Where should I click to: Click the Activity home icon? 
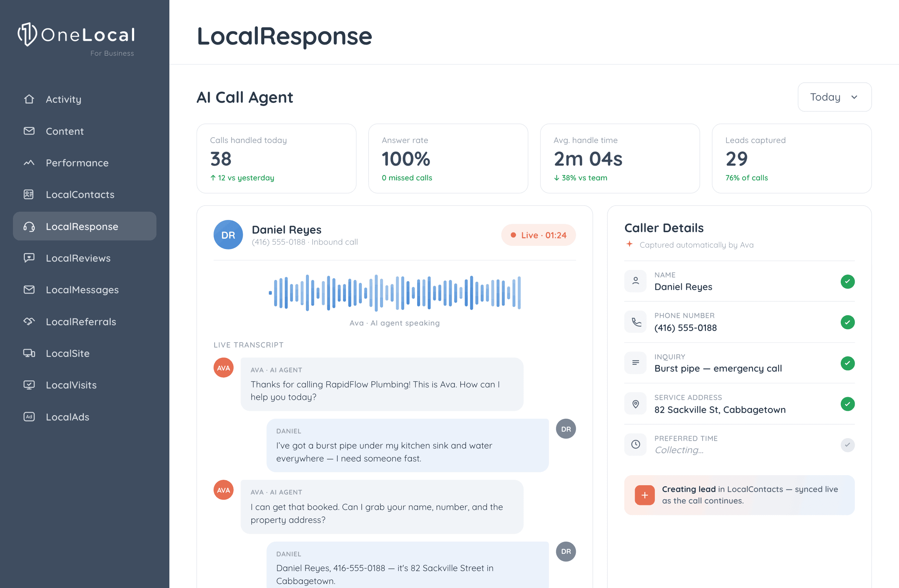coord(29,99)
